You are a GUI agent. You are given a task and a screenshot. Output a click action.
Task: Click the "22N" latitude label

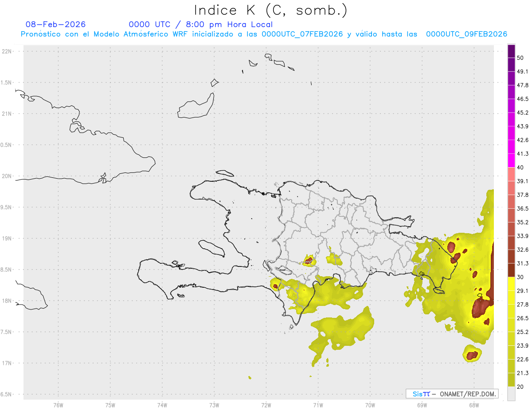coord(7,51)
